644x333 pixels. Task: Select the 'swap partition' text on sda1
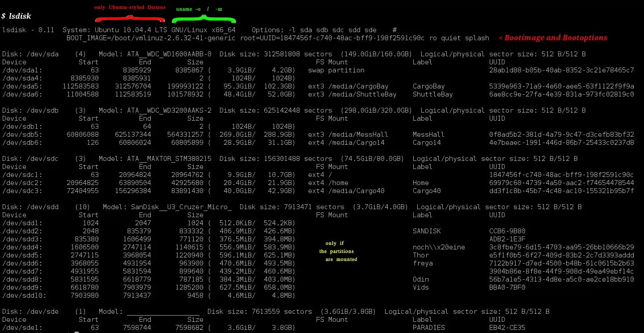[x=336, y=70]
